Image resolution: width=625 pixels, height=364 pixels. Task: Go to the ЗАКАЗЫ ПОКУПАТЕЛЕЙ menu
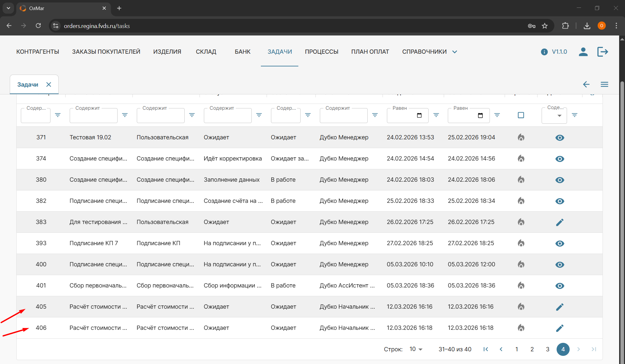pos(106,52)
